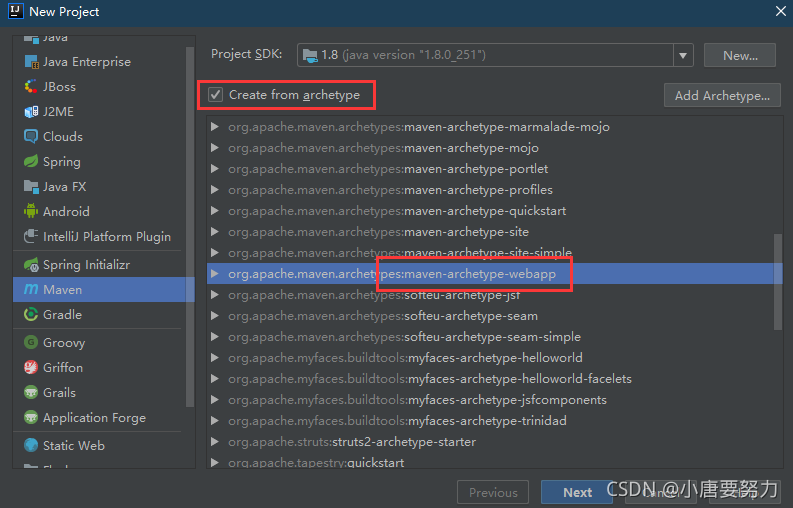This screenshot has height=508, width=793.
Task: Click the JBoss icon
Action: point(31,87)
